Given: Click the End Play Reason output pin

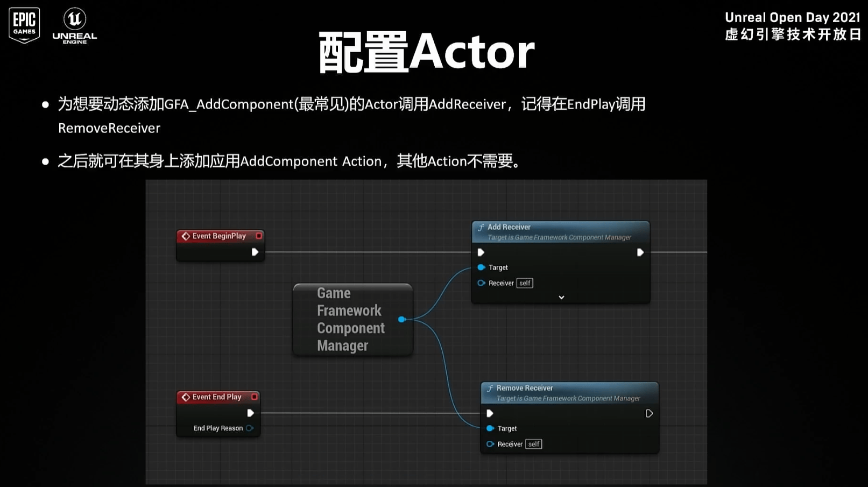Looking at the screenshot, I should 250,428.
